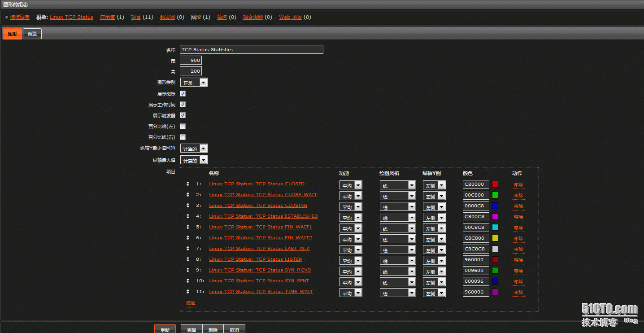Open the Web 场景 navigation link
This screenshot has height=333, width=644.
(x=291, y=17)
